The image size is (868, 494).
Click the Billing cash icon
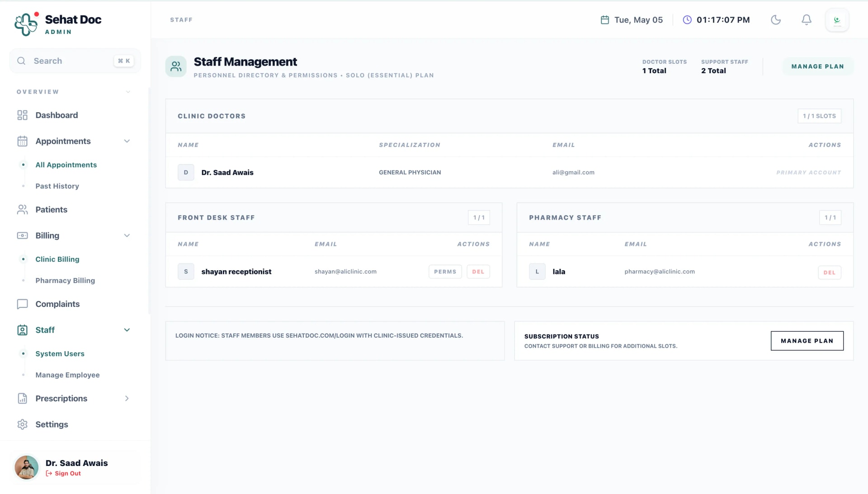click(22, 235)
